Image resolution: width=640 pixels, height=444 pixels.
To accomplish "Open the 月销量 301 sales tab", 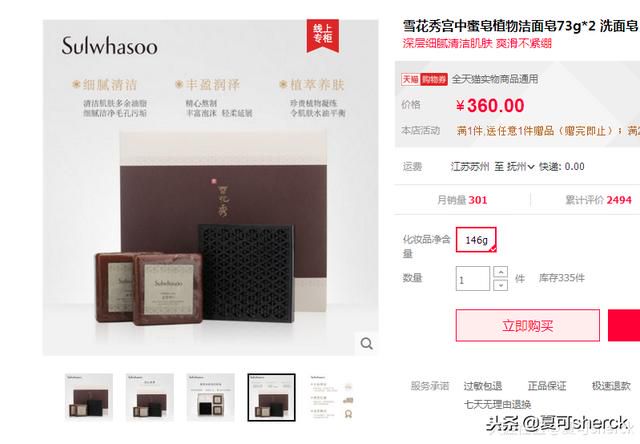I will 462,200.
